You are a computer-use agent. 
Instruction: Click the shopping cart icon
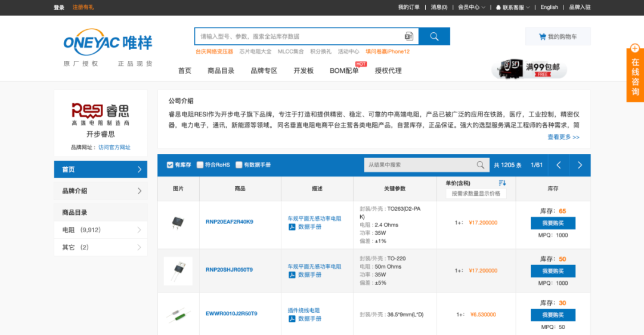click(x=542, y=36)
